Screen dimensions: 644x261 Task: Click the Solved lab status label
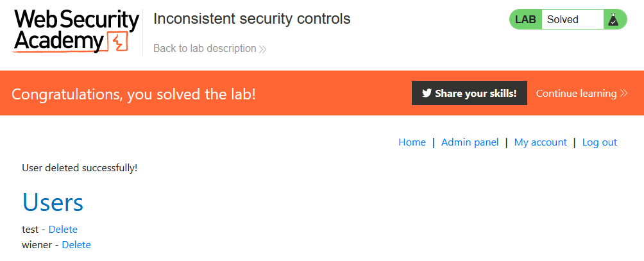[563, 20]
